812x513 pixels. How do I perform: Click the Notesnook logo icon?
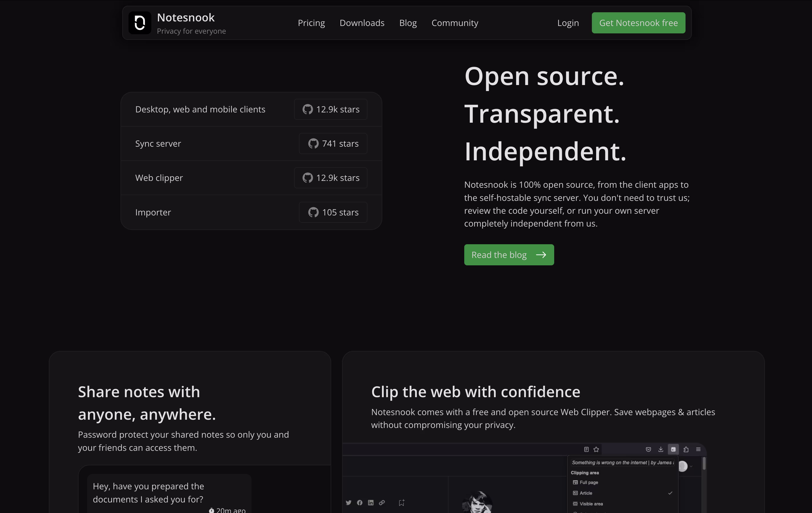tap(140, 23)
